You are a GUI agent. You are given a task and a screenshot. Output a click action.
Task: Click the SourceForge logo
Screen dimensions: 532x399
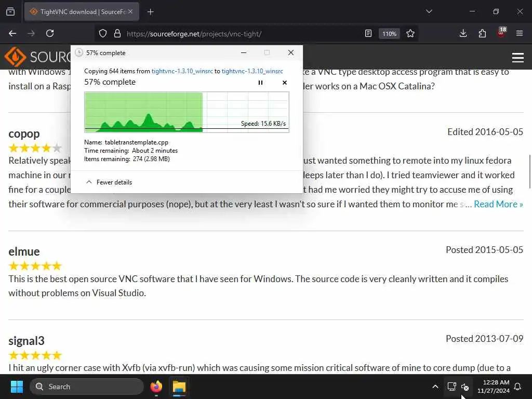(x=37, y=57)
